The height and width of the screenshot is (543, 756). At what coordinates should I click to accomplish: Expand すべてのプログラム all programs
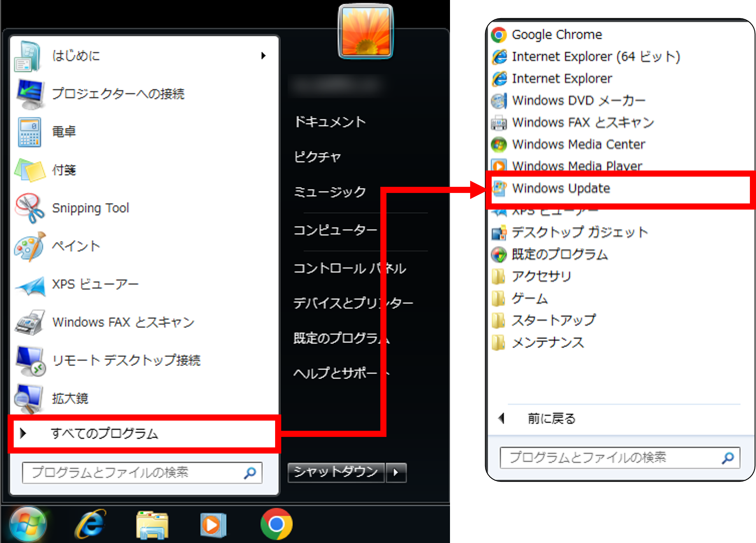[x=144, y=433]
